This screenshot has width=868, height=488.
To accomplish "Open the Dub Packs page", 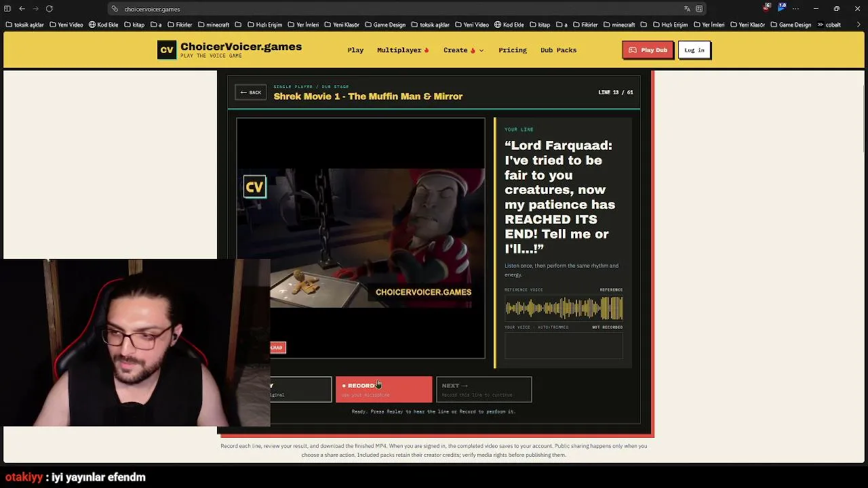I will pyautogui.click(x=558, y=50).
